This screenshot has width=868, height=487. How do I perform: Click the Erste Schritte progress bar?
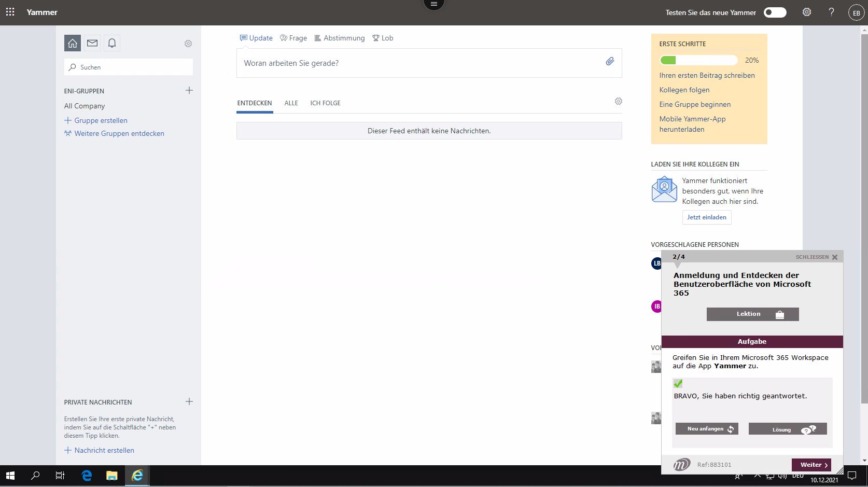click(698, 60)
